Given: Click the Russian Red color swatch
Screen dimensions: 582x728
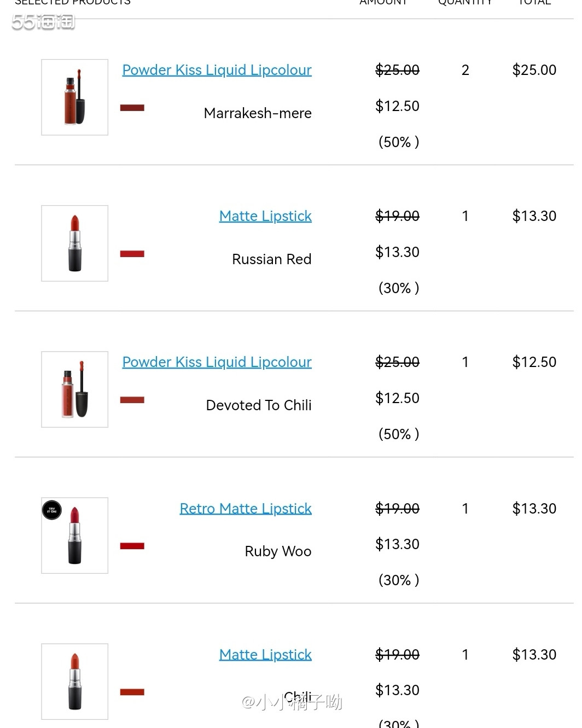Looking at the screenshot, I should (x=132, y=254).
